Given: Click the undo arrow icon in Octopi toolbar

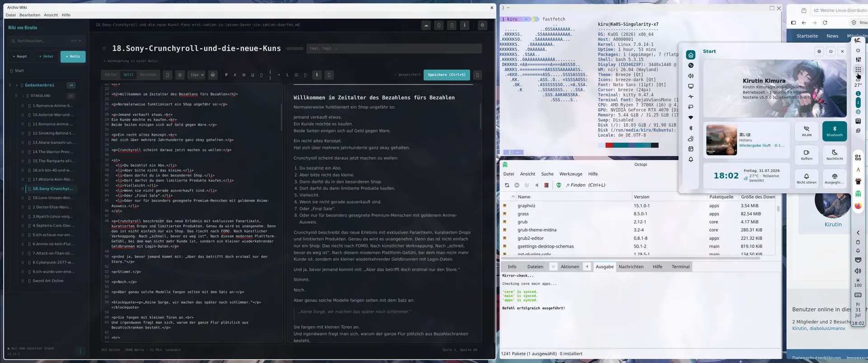Looking at the screenshot, I should point(537,185).
